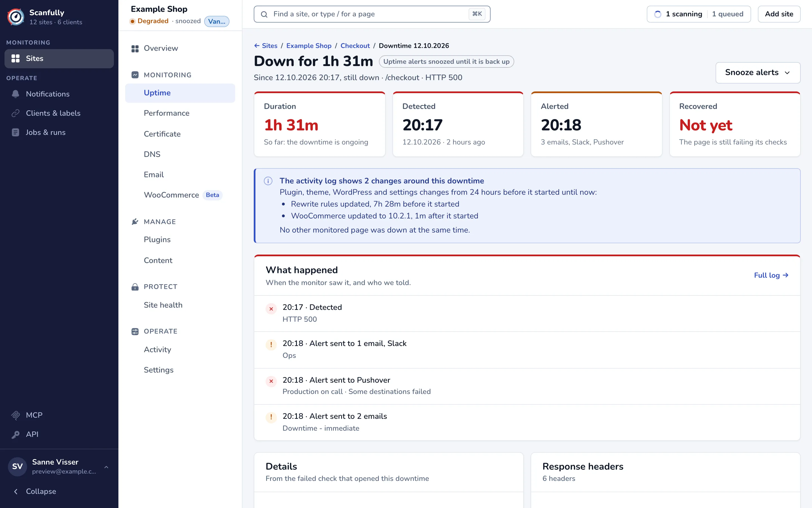Click the Example Shop breadcrumb
Image resolution: width=812 pixels, height=508 pixels.
point(309,46)
